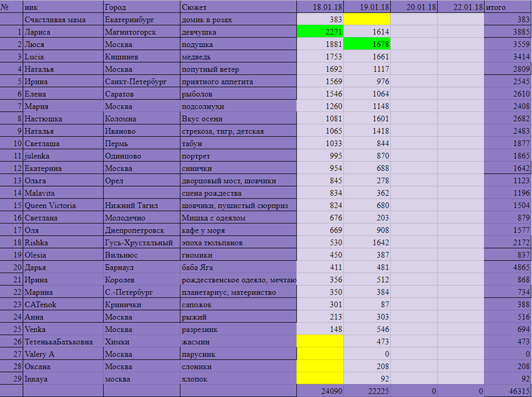The image size is (532, 397).
Task: Click the grand total cell 46315
Action: tap(508, 391)
